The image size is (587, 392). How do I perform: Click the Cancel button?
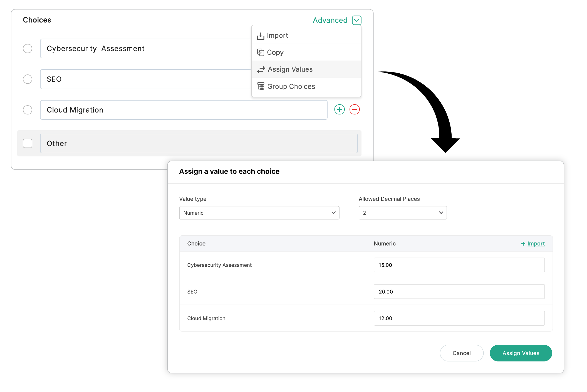click(461, 353)
